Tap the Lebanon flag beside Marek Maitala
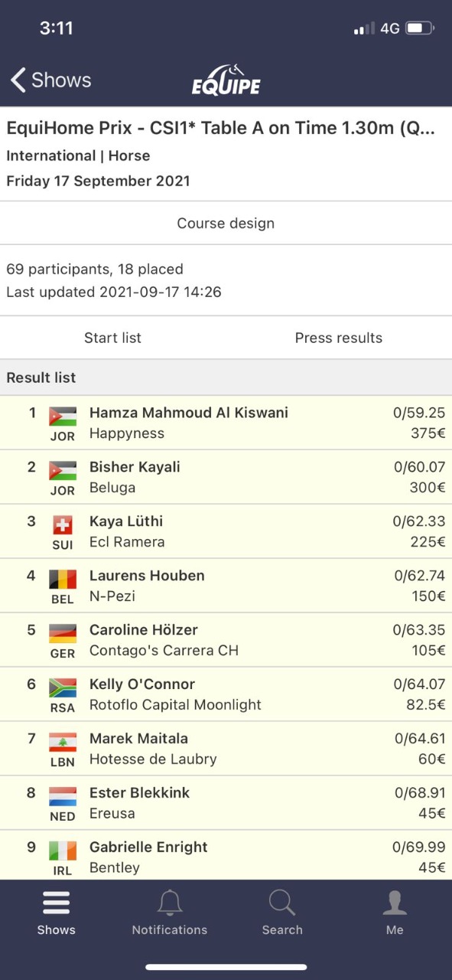 [x=63, y=742]
